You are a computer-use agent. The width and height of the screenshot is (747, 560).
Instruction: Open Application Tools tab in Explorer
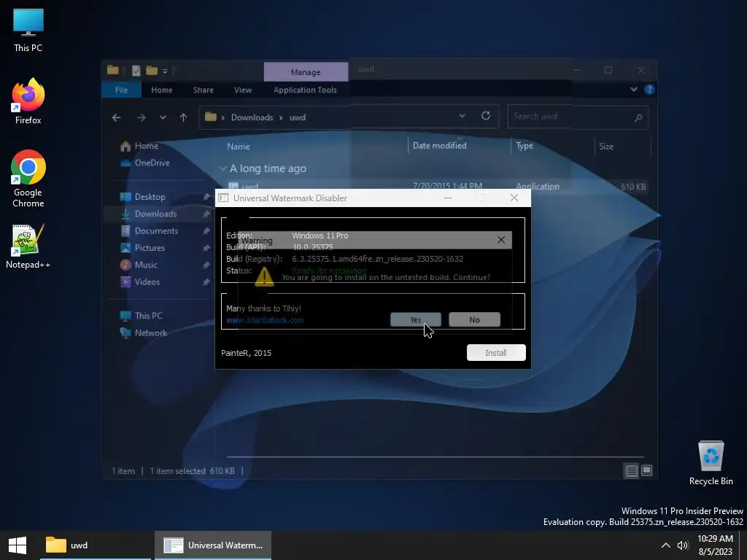pyautogui.click(x=306, y=90)
